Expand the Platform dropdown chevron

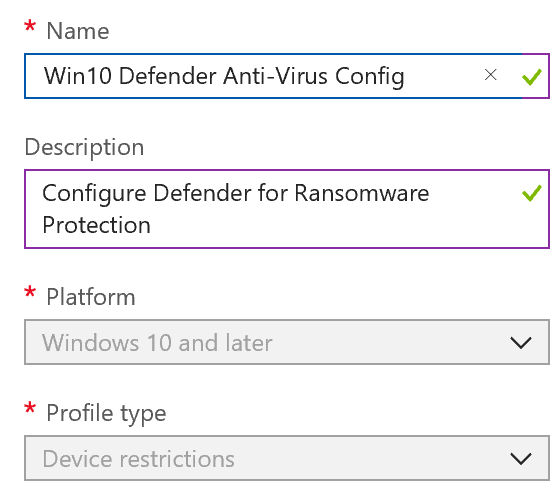[521, 343]
